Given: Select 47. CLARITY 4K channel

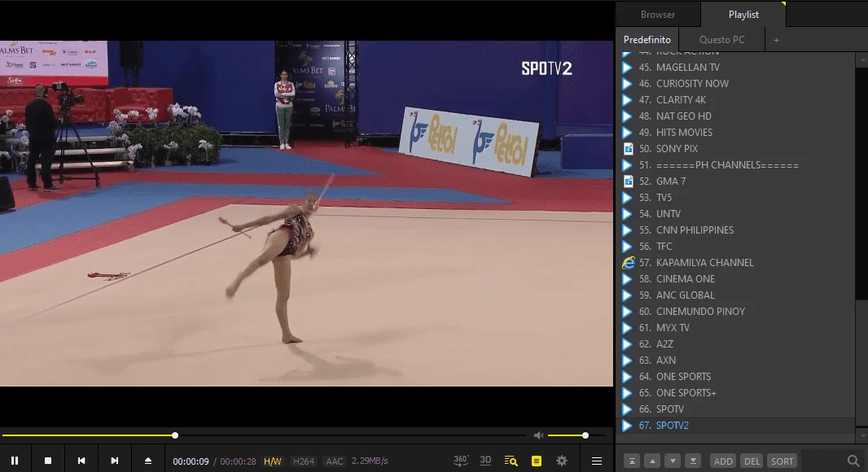Looking at the screenshot, I should [x=735, y=100].
